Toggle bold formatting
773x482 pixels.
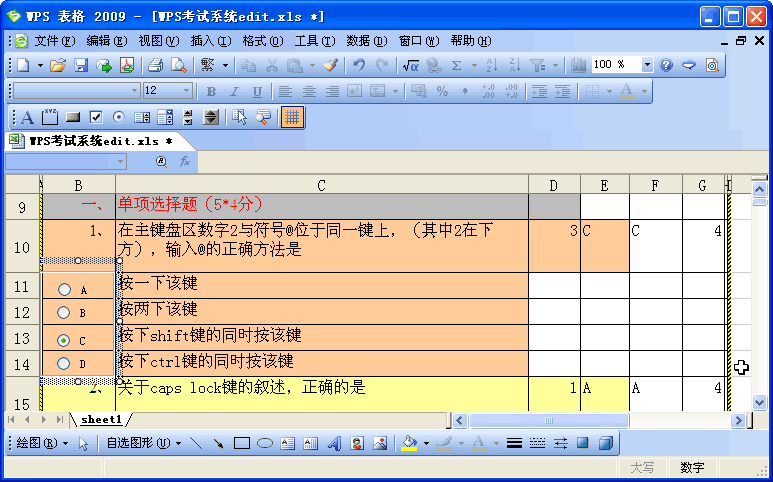pos(211,91)
